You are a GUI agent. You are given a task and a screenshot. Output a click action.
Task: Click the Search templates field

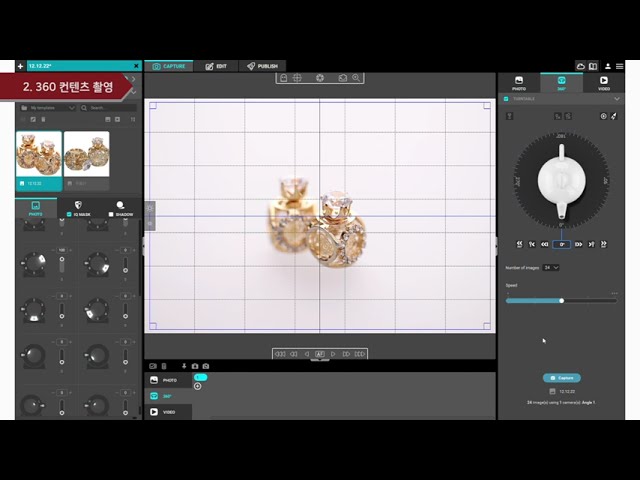coord(108,108)
